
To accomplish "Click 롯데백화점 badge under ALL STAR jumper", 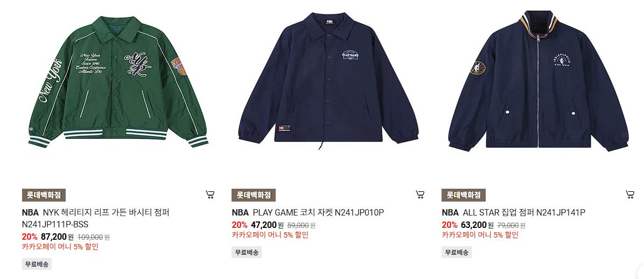I will (x=464, y=195).
